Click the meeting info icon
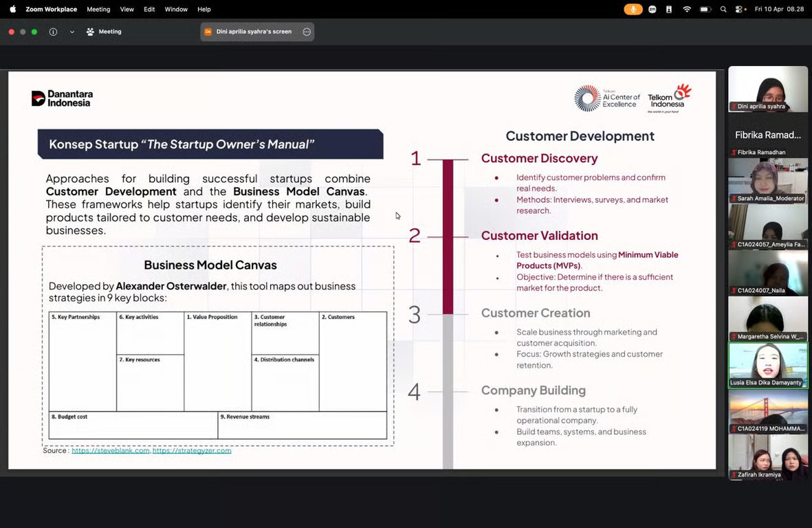Image resolution: width=812 pixels, height=528 pixels. [53, 32]
